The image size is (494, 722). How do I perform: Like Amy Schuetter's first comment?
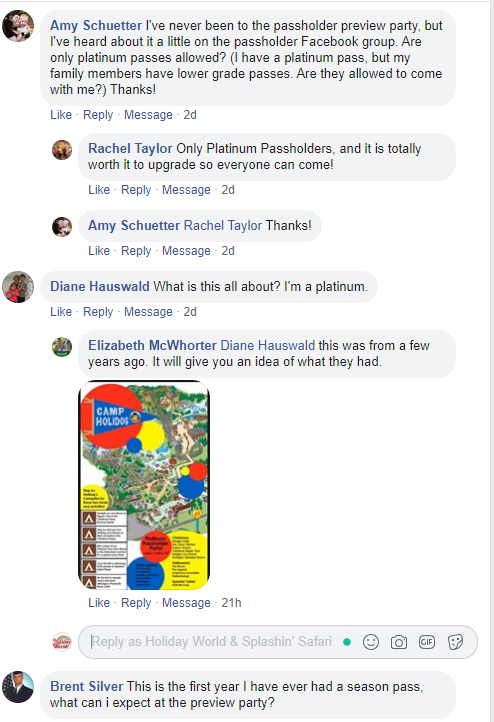coord(61,115)
